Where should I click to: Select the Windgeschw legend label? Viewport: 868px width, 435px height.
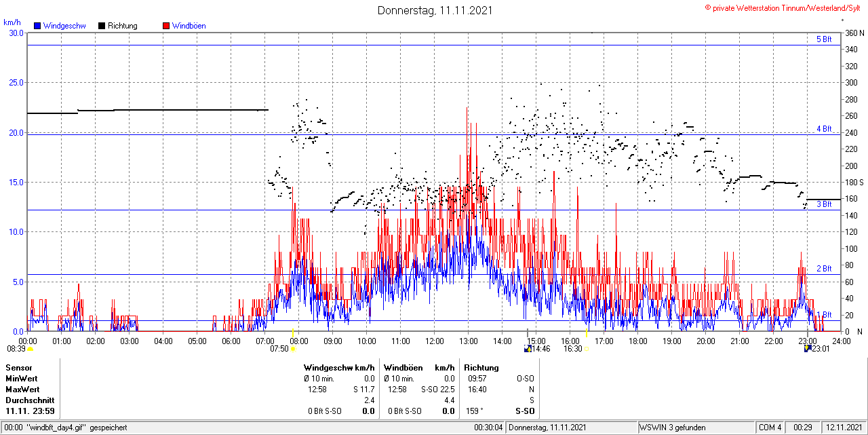click(x=64, y=26)
